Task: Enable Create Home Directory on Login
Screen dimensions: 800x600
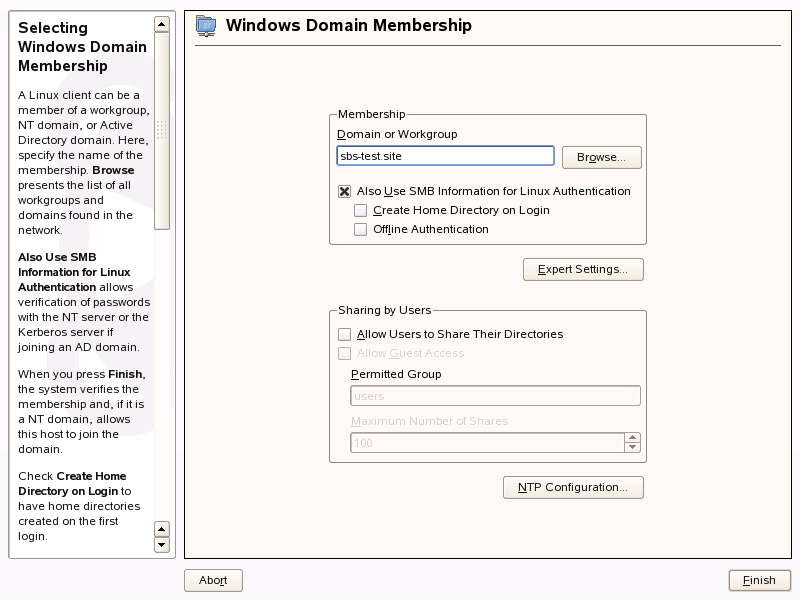Action: pyautogui.click(x=360, y=210)
